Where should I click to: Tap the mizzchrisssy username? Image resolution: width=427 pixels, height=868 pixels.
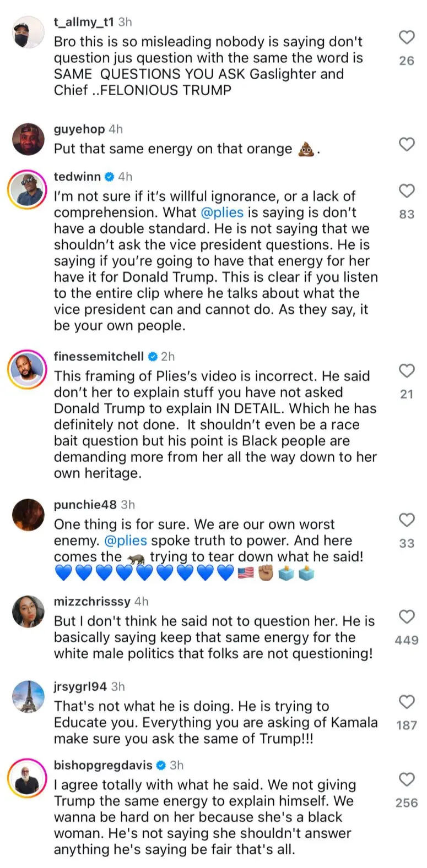coord(92,602)
